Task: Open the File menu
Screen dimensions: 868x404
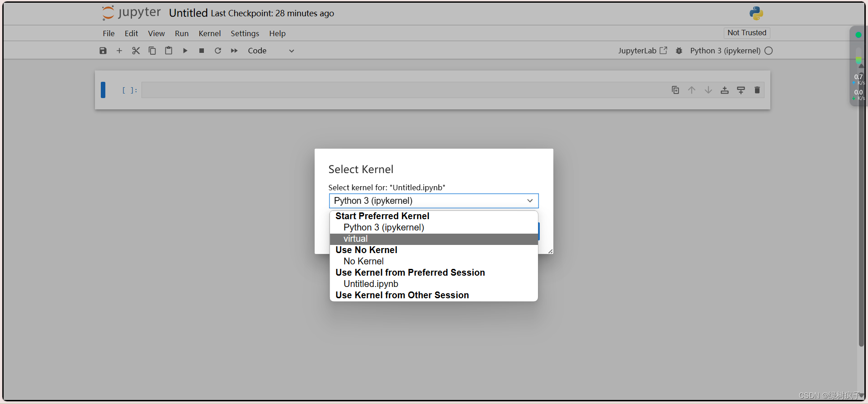Action: coord(108,33)
